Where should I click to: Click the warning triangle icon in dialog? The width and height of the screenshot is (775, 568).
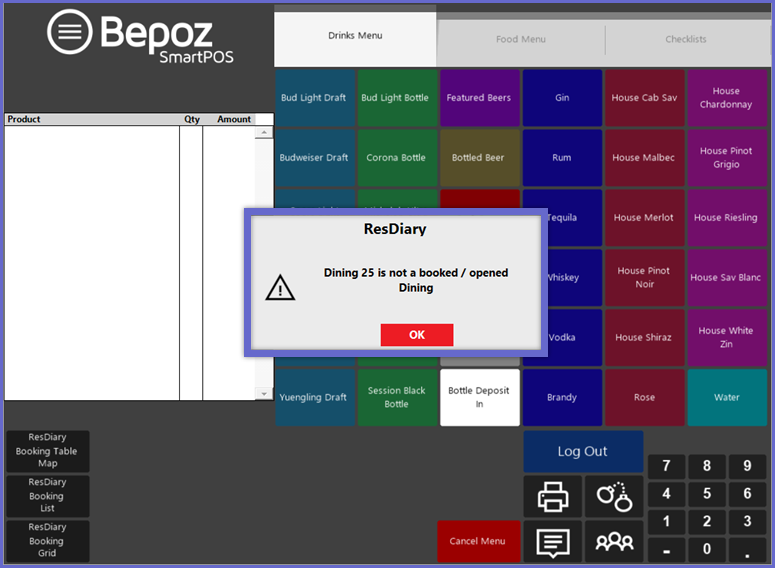point(280,288)
